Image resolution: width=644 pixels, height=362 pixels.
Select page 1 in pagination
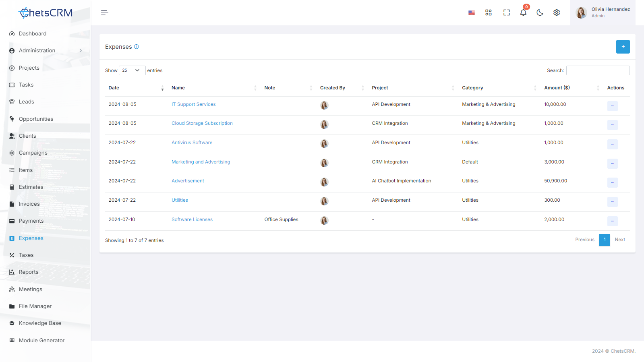(x=605, y=240)
